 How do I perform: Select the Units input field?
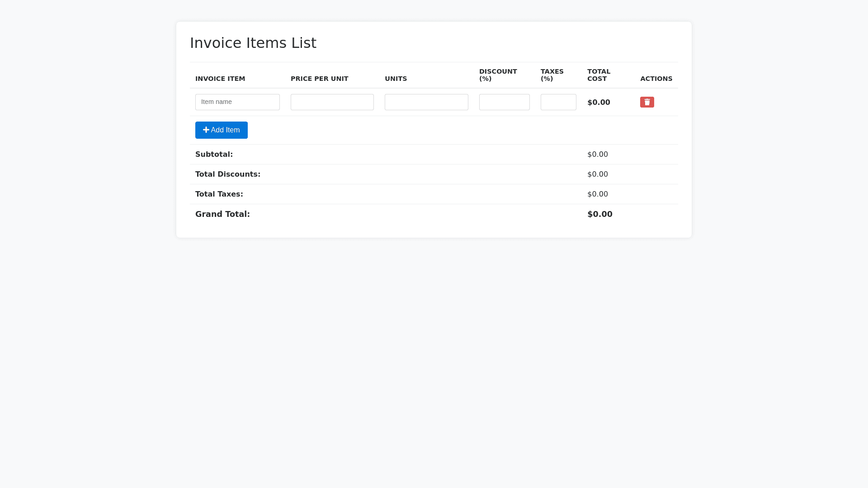coord(426,102)
